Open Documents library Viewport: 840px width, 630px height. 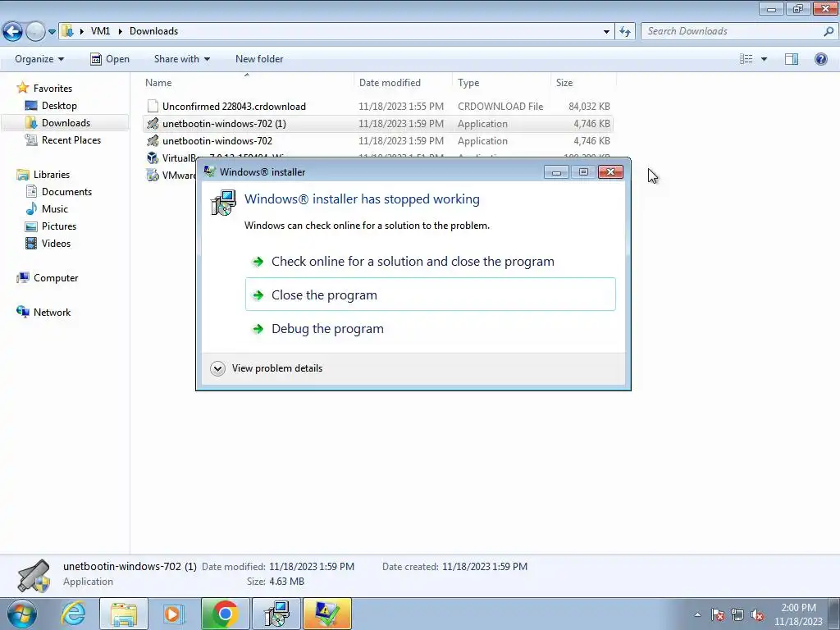pyautogui.click(x=66, y=192)
